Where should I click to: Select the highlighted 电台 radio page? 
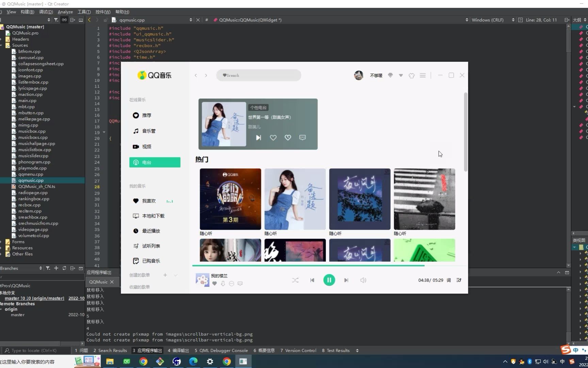pyautogui.click(x=154, y=162)
